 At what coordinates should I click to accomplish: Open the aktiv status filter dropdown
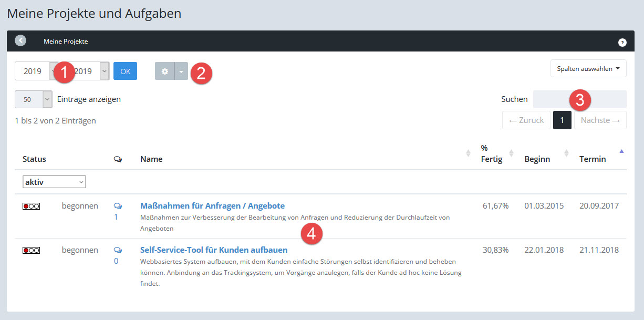pyautogui.click(x=54, y=182)
